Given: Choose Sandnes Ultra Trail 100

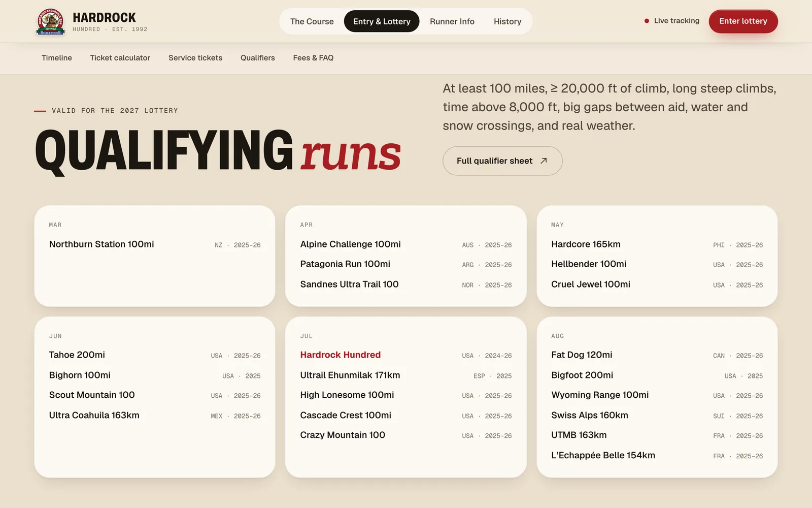Looking at the screenshot, I should pyautogui.click(x=406, y=284).
